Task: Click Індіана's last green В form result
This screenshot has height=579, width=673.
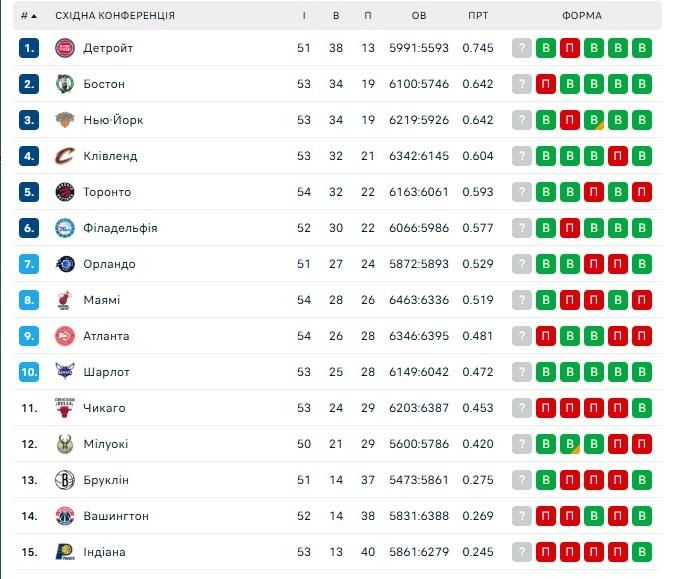Action: tap(642, 552)
